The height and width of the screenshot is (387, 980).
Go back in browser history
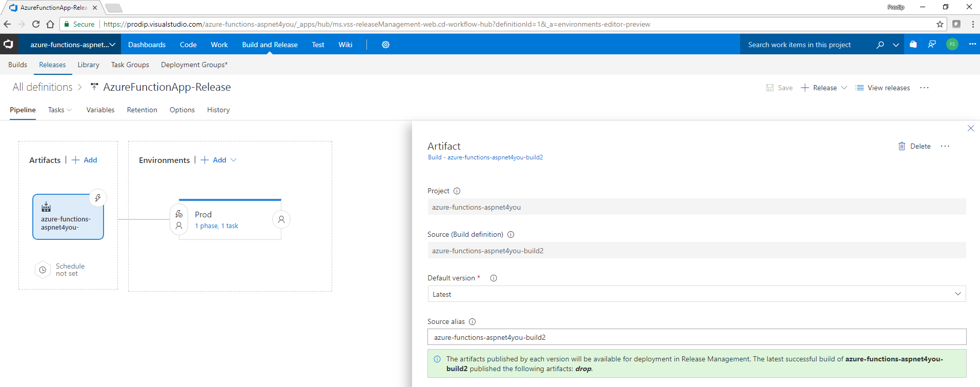7,24
